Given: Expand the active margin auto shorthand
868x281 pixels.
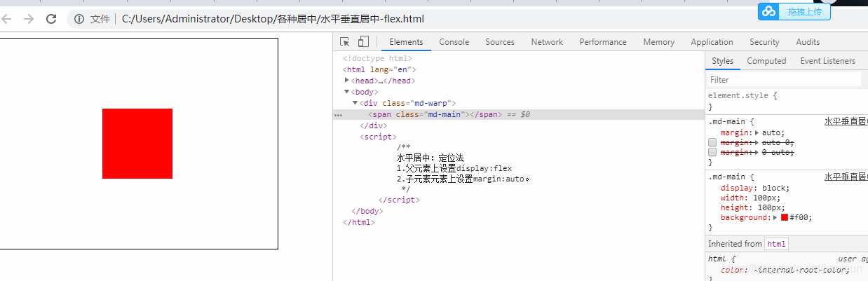Looking at the screenshot, I should click(x=757, y=132).
